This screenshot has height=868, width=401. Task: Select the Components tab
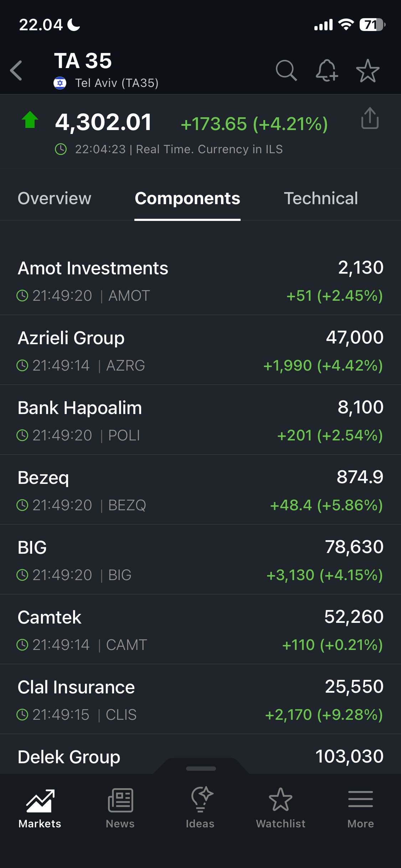click(187, 198)
